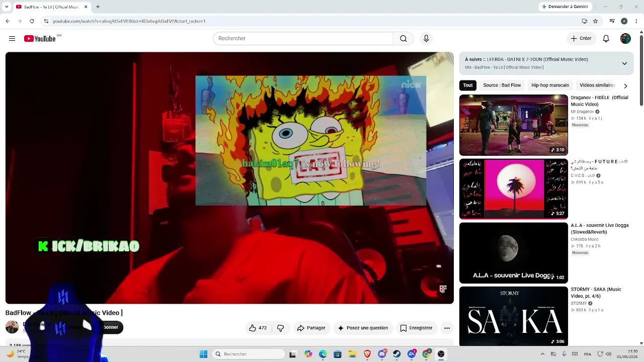
Task: Show next filter chips with arrow
Action: 625,85
